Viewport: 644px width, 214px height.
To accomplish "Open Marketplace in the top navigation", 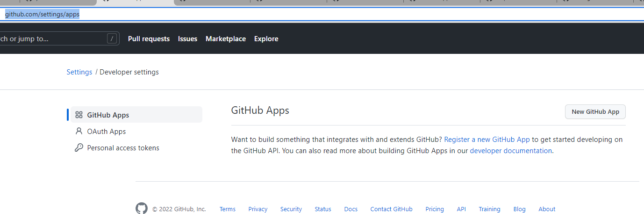I will click(x=226, y=39).
